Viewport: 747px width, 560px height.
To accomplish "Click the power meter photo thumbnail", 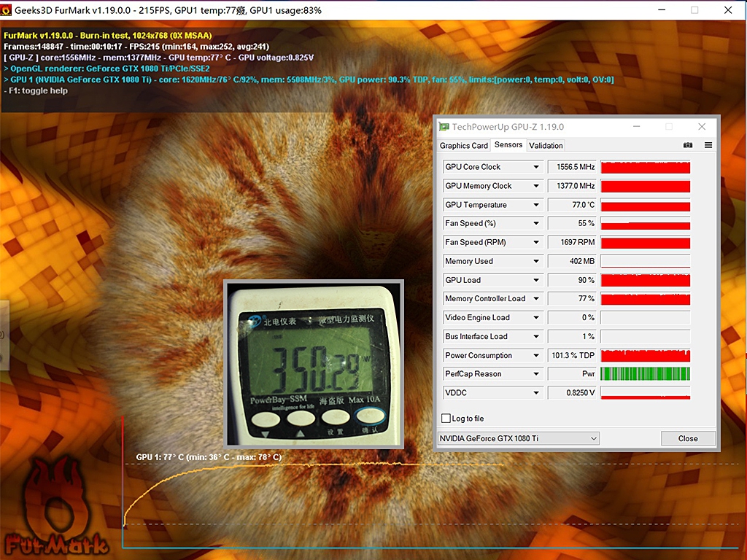I will (314, 365).
